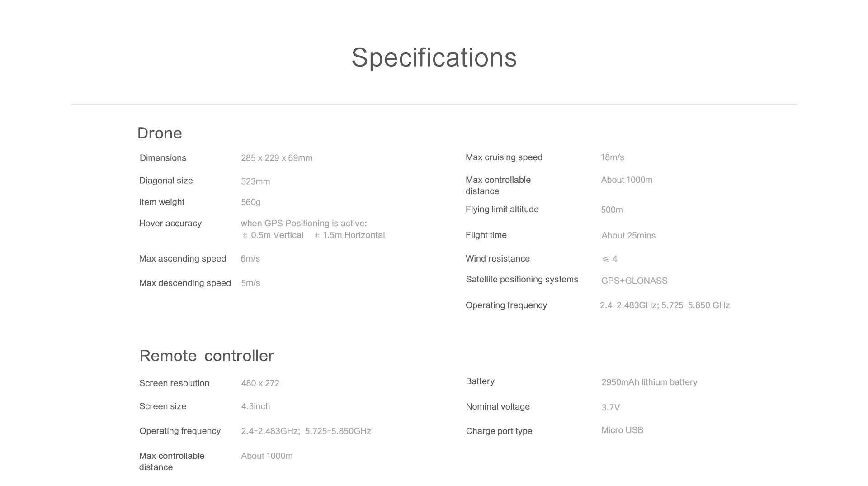Viewport: 868px width, 486px height.
Task: Click the GPS+GLONASS value text
Action: 634,281
